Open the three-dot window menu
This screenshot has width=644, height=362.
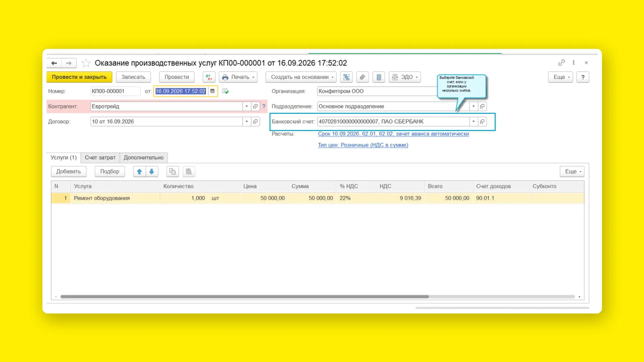pyautogui.click(x=574, y=63)
